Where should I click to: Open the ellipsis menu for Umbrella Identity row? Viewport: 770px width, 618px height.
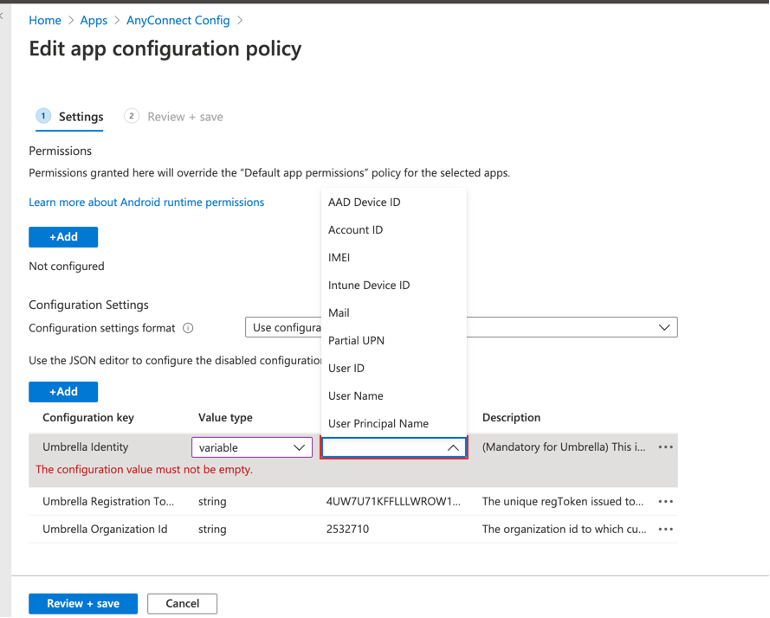665,447
